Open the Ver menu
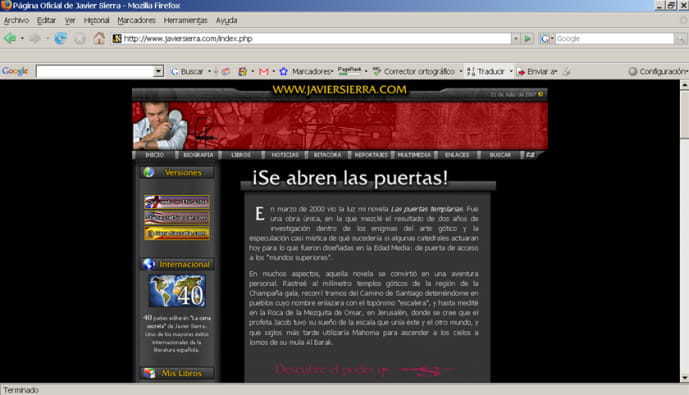 [70, 20]
